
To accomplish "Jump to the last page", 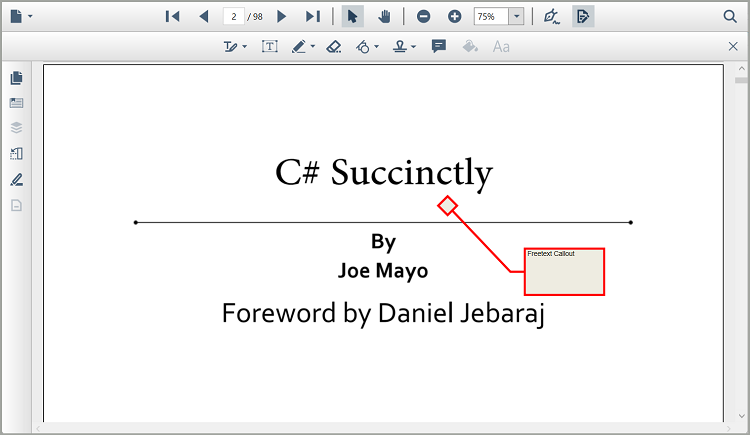I will [x=312, y=17].
